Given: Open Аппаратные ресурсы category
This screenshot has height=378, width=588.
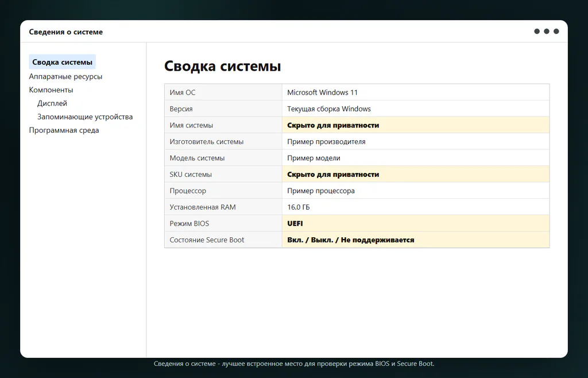Looking at the screenshot, I should click(65, 76).
